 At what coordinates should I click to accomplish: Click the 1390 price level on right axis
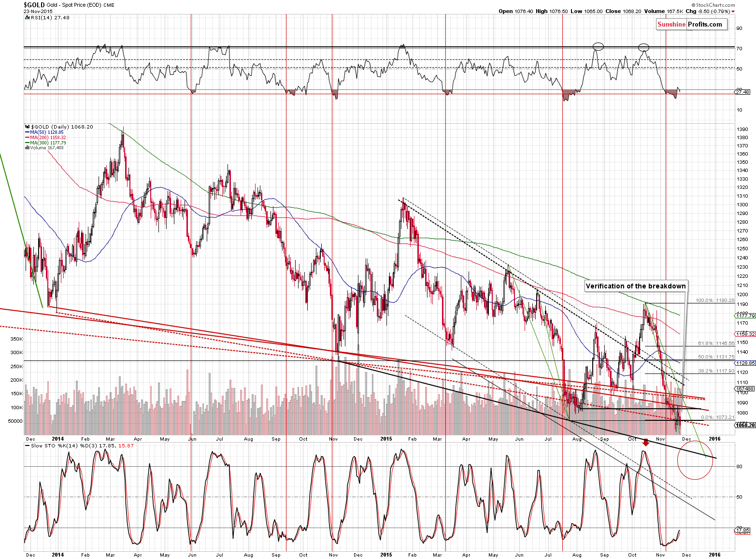pyautogui.click(x=742, y=129)
